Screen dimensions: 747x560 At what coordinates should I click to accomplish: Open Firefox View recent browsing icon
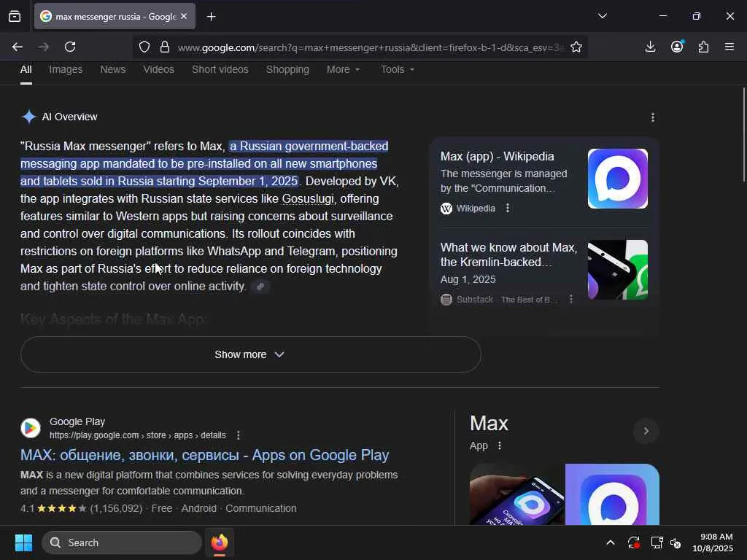pos(15,16)
